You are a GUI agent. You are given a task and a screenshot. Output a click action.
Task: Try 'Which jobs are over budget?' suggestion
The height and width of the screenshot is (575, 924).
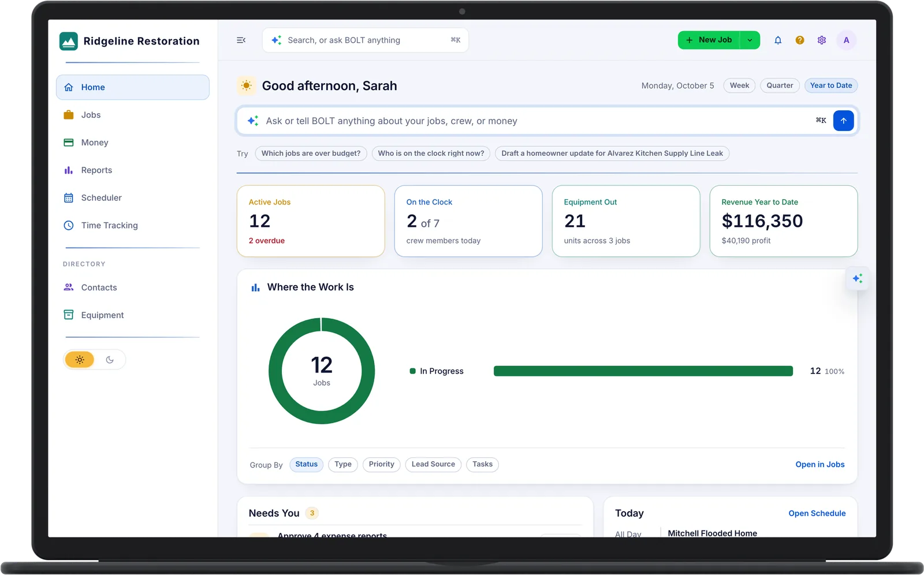click(311, 154)
